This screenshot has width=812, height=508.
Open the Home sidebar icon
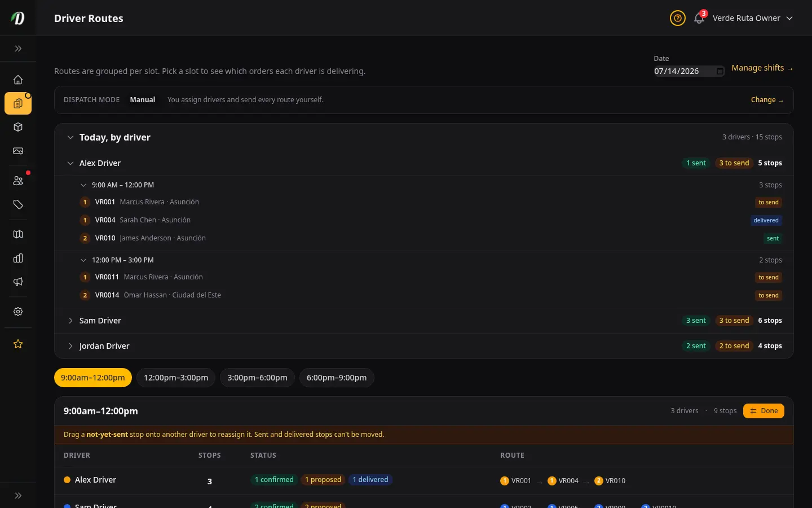[x=18, y=80]
